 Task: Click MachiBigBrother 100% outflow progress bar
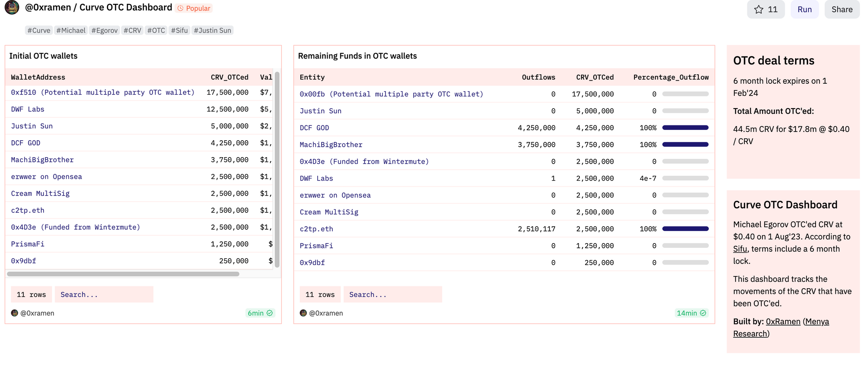click(685, 145)
